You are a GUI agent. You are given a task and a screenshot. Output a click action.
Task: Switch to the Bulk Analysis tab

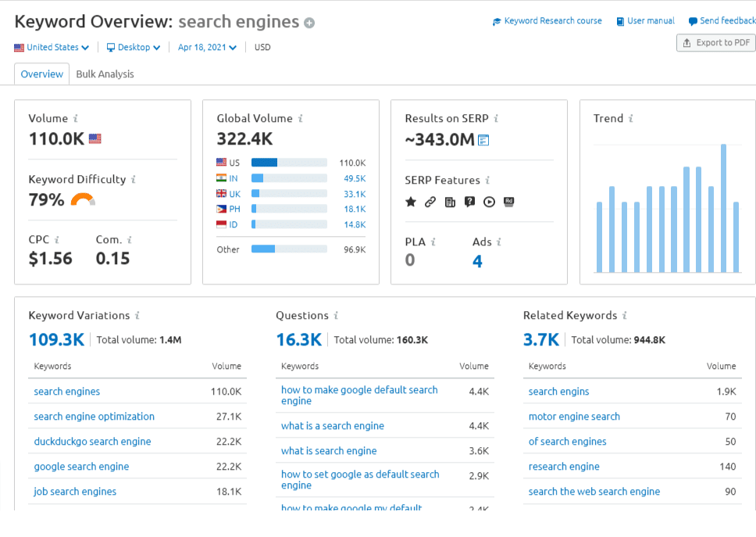point(105,74)
